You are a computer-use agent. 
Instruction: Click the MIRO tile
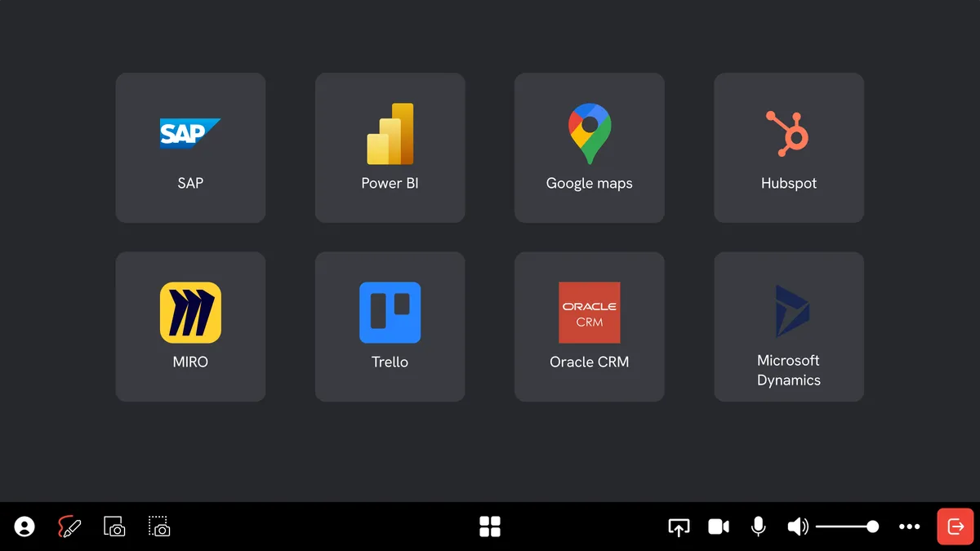(190, 327)
